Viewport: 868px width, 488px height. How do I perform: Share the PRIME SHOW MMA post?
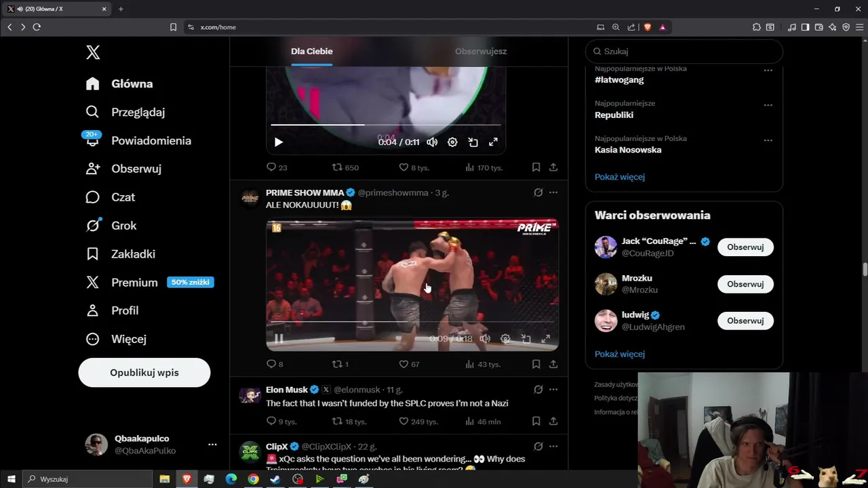tap(553, 364)
